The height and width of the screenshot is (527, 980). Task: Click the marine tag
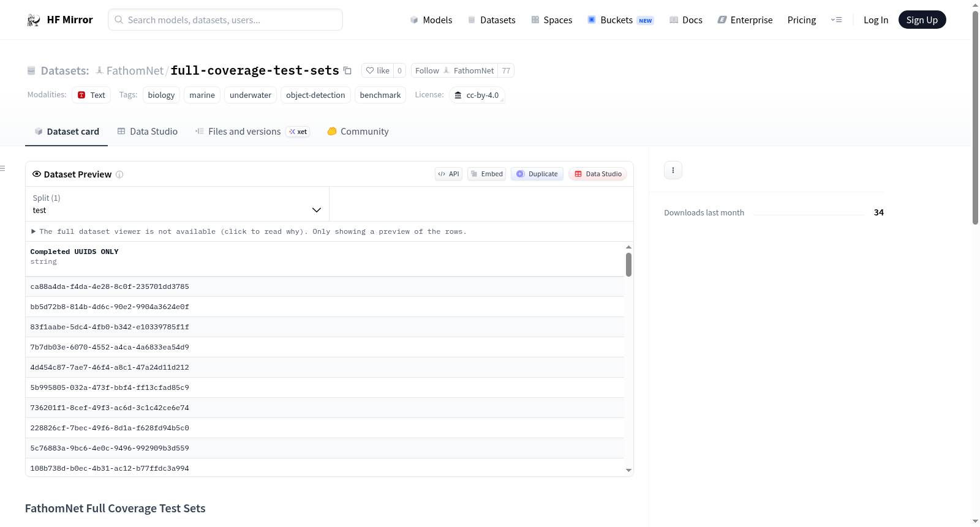pos(202,95)
